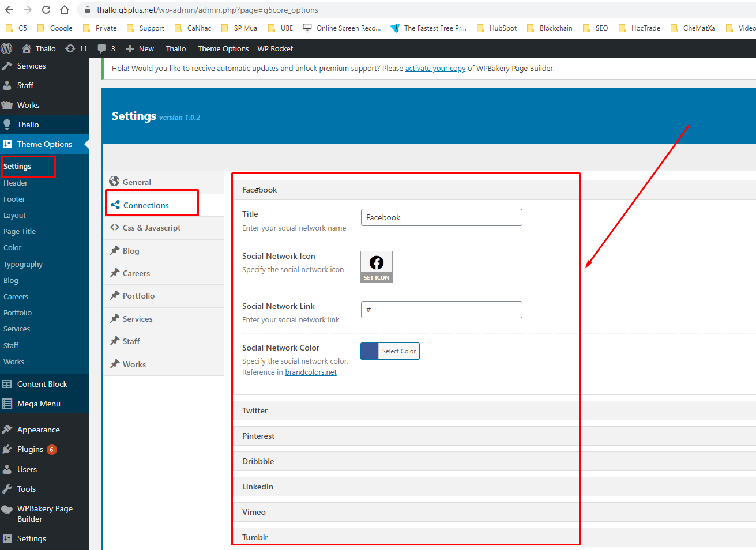The image size is (756, 550).
Task: Select the Connections settings tab
Action: coord(164,205)
